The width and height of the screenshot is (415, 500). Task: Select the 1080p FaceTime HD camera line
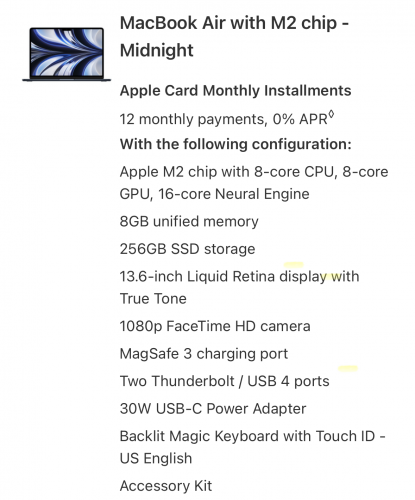[x=215, y=326]
